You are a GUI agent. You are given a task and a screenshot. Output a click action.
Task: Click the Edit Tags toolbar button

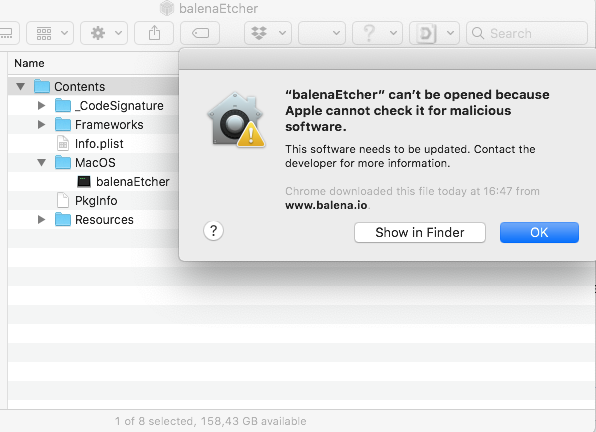(200, 33)
